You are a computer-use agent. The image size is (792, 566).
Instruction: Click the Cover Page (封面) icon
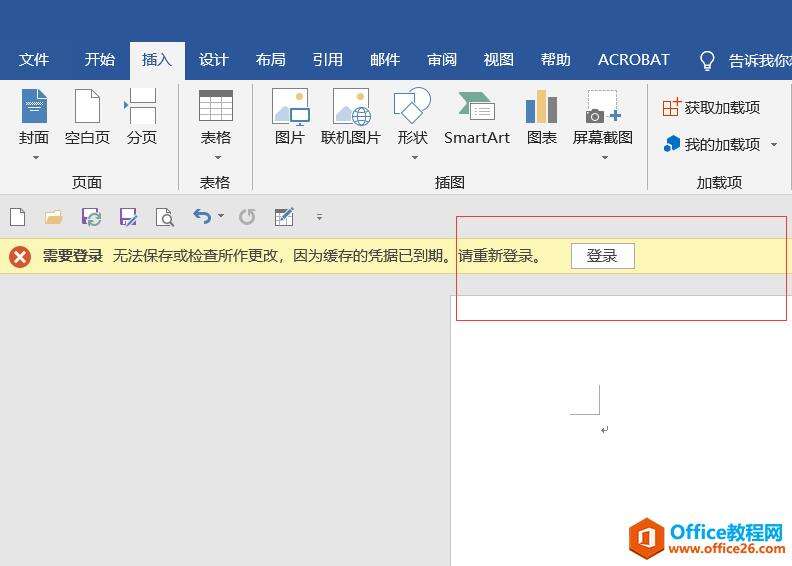[34, 108]
